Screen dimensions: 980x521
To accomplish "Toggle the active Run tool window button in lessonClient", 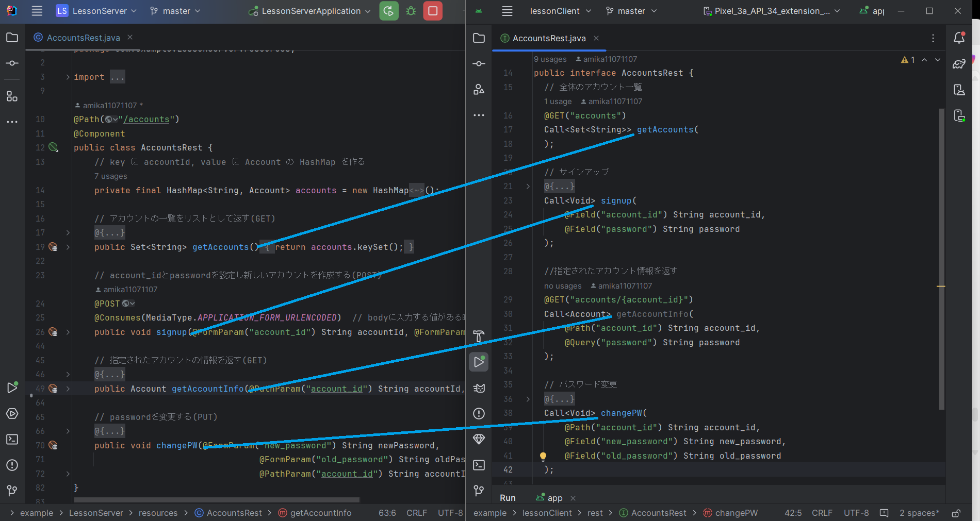I will pos(479,362).
